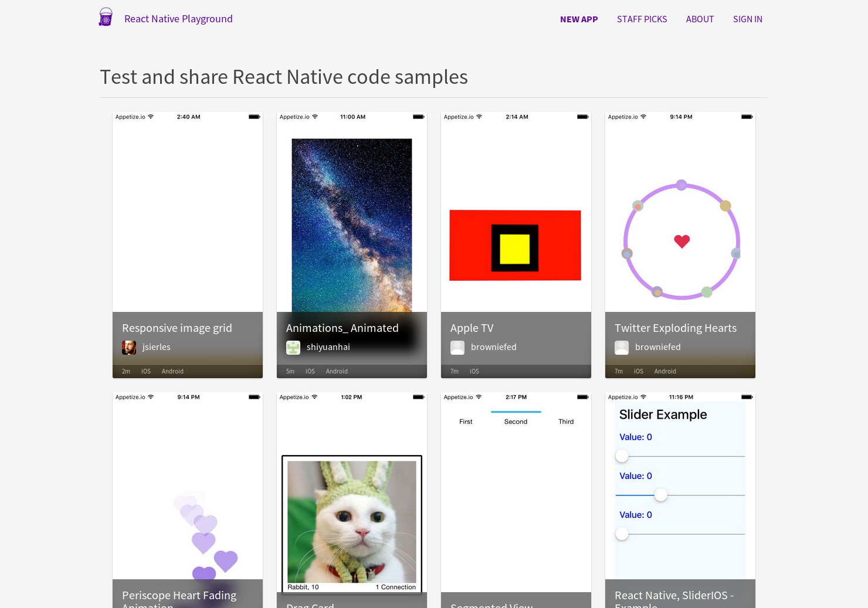Viewport: 868px width, 608px height.
Task: Open the ABOUT page
Action: [700, 19]
